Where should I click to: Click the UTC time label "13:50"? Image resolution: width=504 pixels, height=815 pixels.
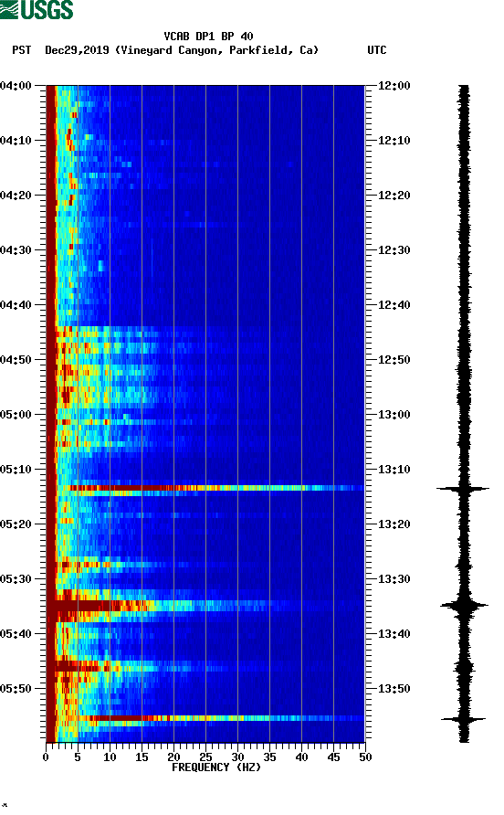(x=394, y=689)
